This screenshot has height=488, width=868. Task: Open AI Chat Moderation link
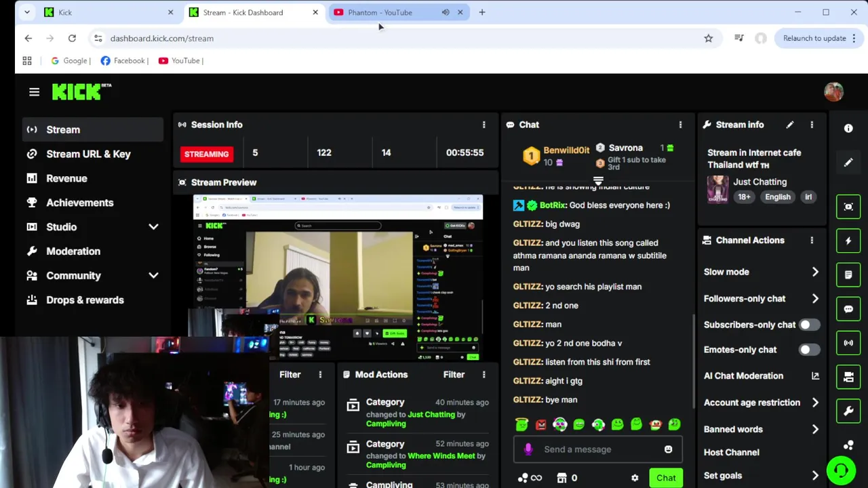point(762,376)
